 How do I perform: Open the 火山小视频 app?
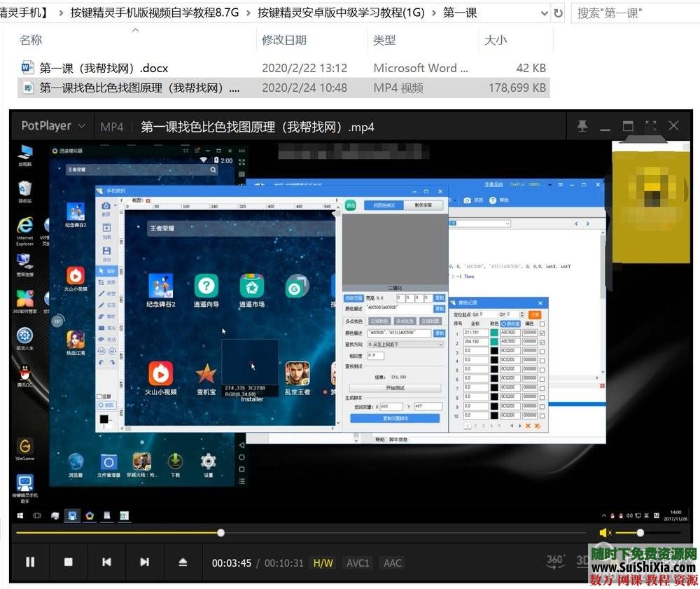point(160,371)
